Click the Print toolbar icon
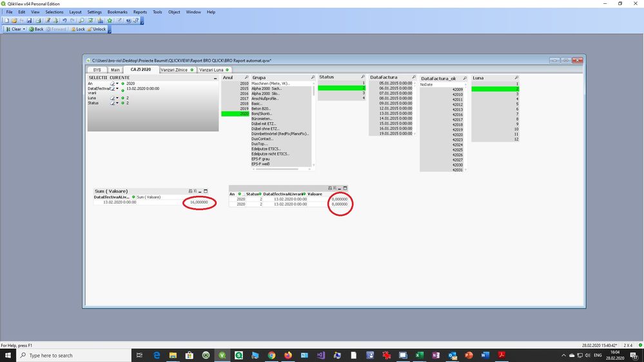The width and height of the screenshot is (644, 362). [38, 20]
